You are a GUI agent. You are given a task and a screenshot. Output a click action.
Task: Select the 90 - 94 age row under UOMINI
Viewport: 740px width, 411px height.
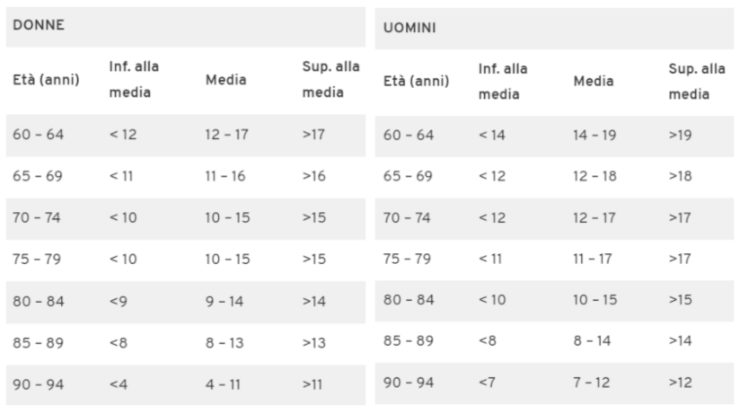[x=554, y=383]
